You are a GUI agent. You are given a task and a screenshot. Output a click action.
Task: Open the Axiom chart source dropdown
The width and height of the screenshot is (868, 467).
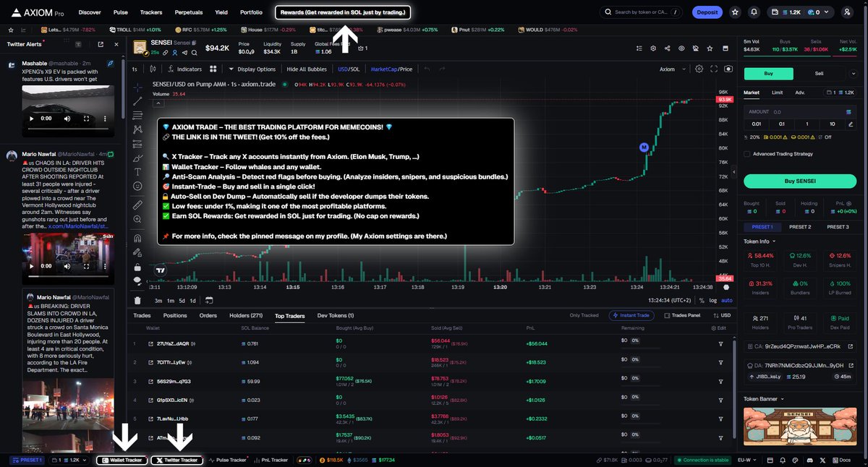(x=671, y=69)
